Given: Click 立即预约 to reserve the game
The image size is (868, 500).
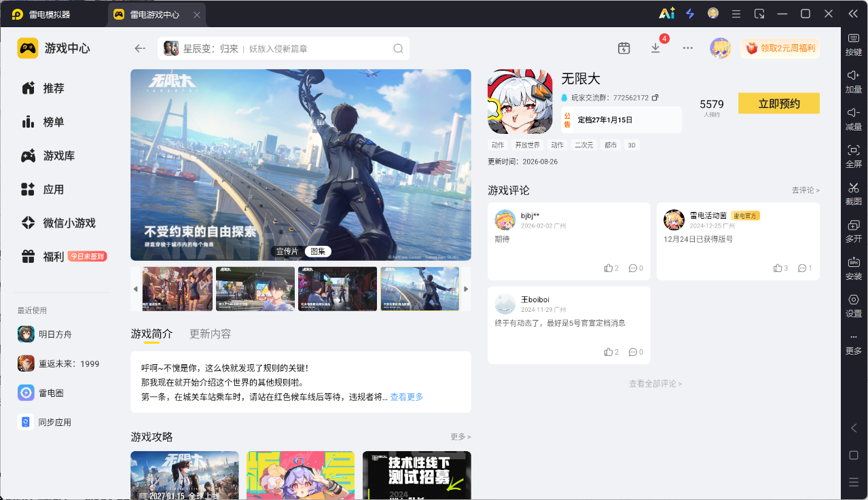Looking at the screenshot, I should 779,103.
